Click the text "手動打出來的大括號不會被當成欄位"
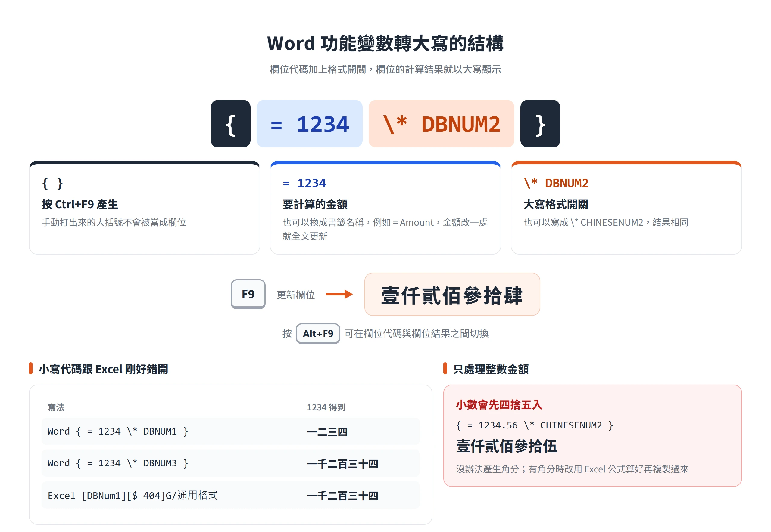This screenshot has height=532, width=771. point(114,222)
